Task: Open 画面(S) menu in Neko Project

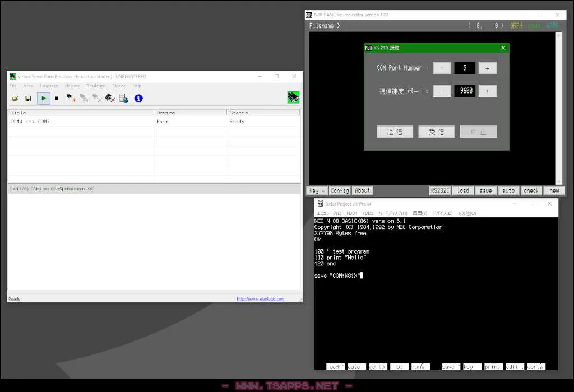Action: tap(420, 213)
